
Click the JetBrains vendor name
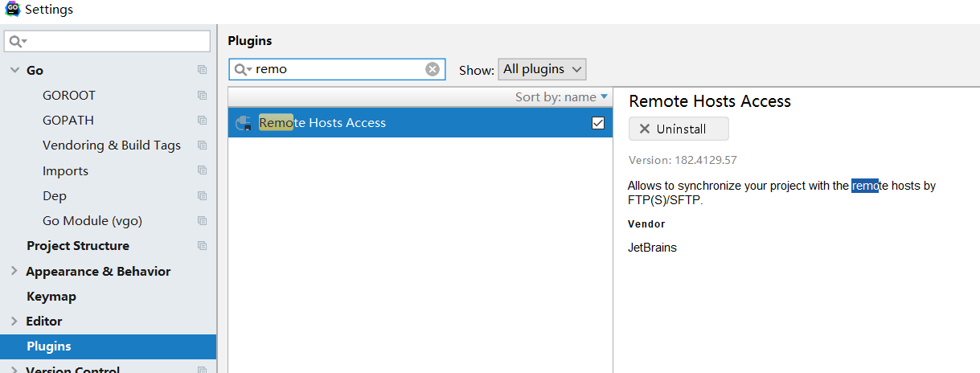coord(652,248)
